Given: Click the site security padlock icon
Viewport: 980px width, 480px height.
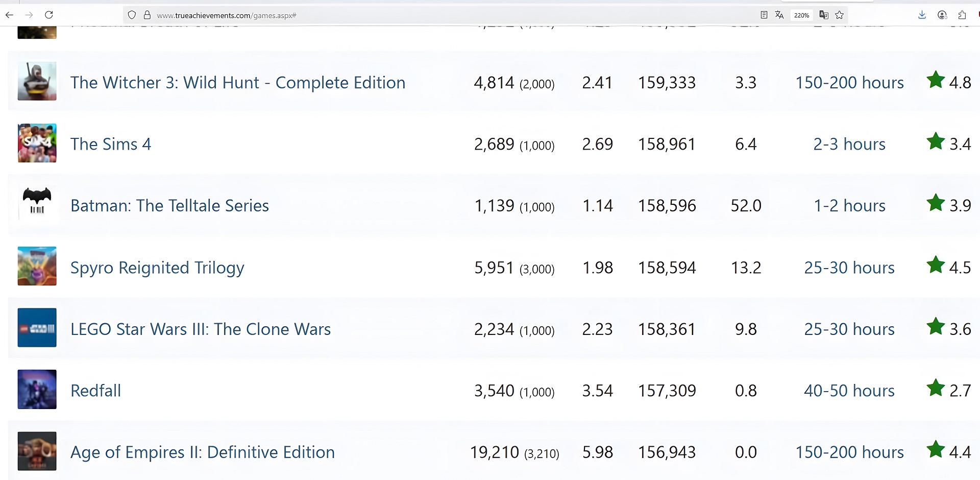Looking at the screenshot, I should [147, 15].
